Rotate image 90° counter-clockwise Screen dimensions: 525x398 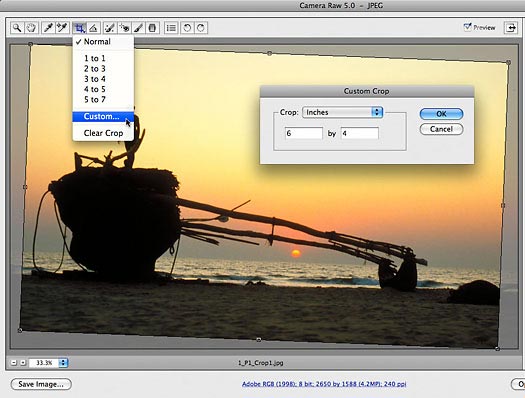(187, 28)
